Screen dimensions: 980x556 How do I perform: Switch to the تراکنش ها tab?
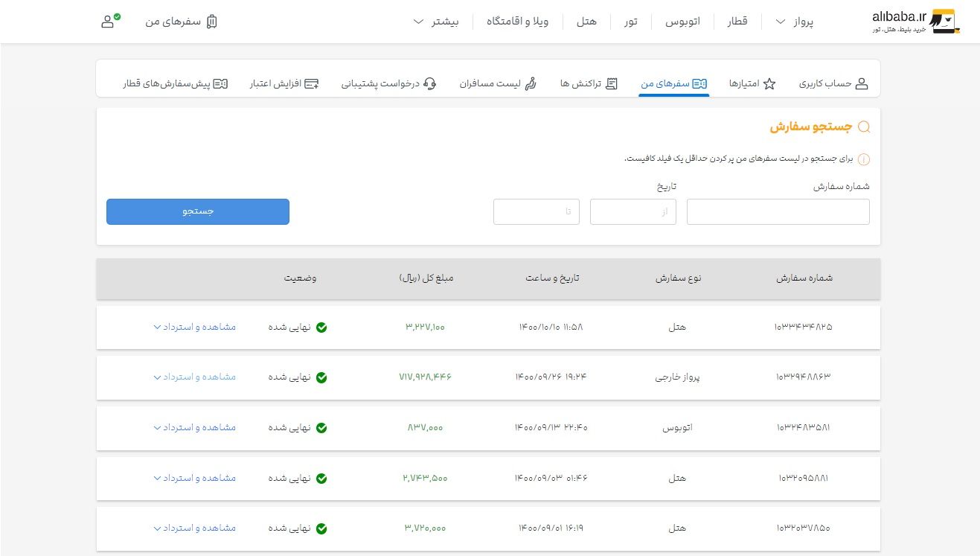coord(589,84)
